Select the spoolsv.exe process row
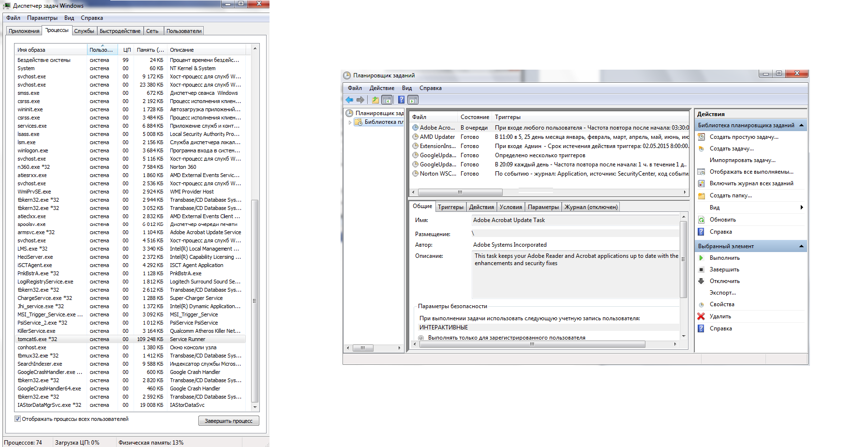Screen dimensions: 868x447 130,224
